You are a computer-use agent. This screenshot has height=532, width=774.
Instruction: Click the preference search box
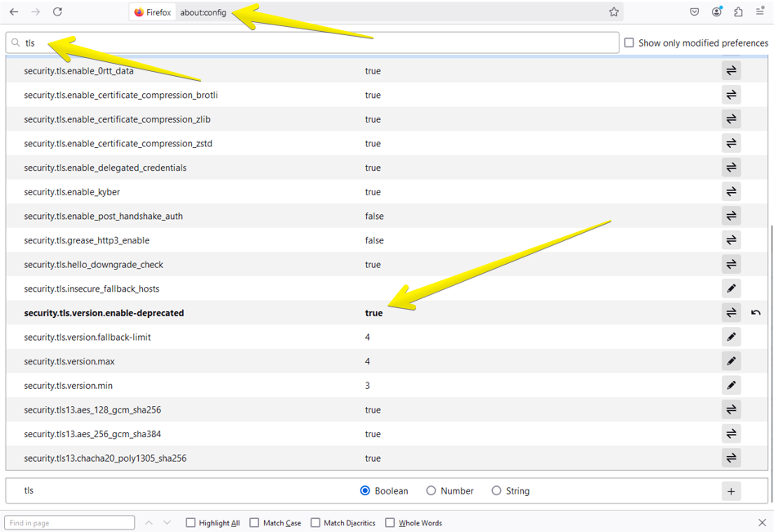coord(319,42)
